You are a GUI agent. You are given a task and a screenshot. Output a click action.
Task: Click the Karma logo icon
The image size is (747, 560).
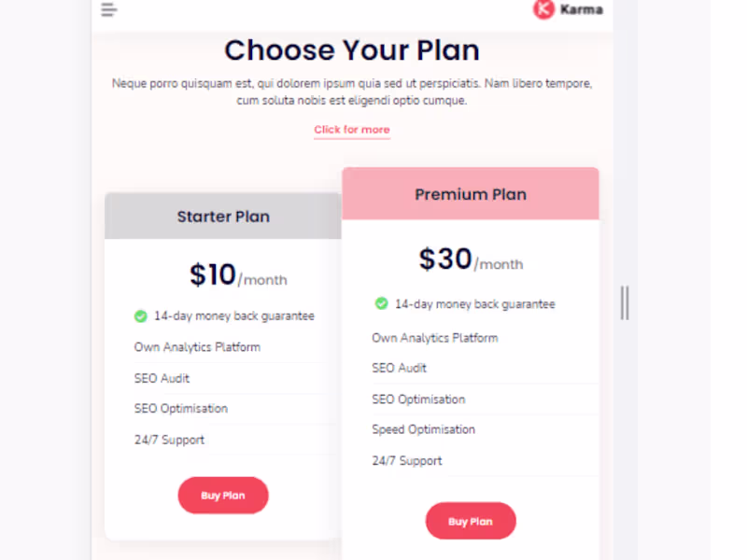(543, 9)
